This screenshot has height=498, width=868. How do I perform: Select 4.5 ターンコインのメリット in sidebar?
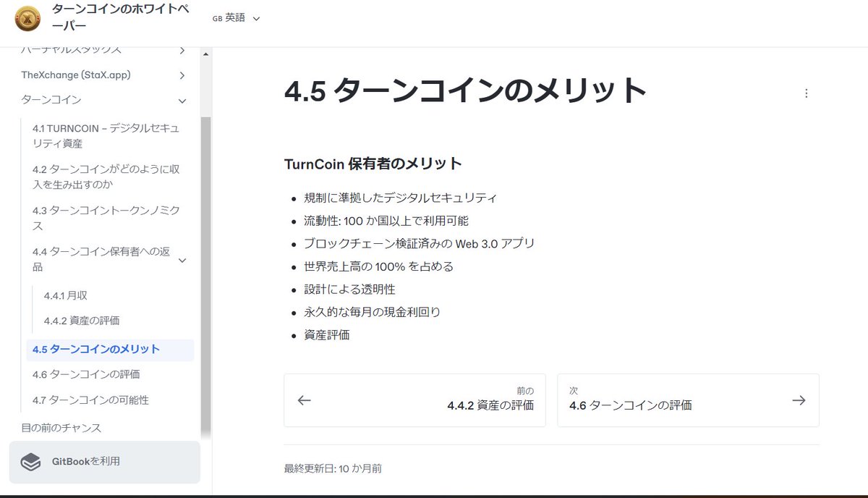point(110,350)
